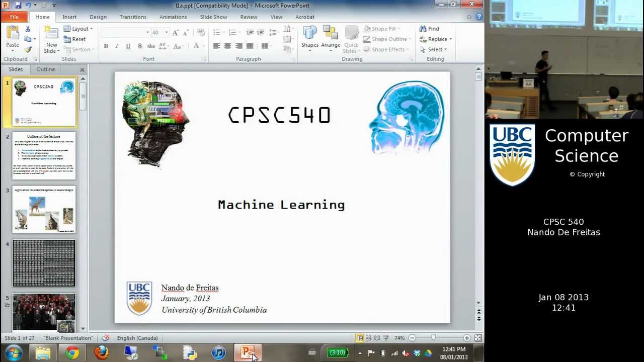The image size is (644, 362).
Task: Start Slide Show from status bar icon
Action: [386, 338]
